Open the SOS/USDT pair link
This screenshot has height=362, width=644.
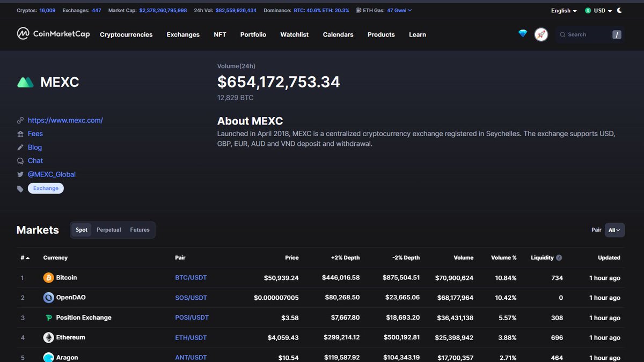click(x=191, y=298)
